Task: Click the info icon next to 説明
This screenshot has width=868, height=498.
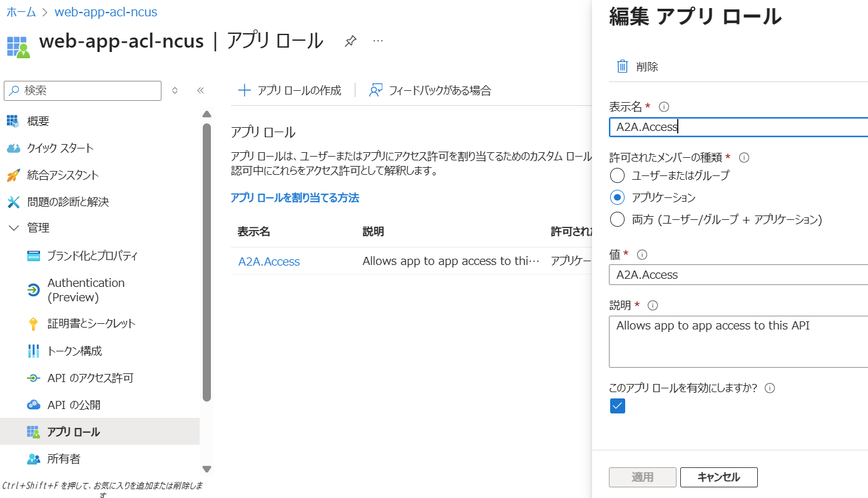Action: click(x=653, y=306)
